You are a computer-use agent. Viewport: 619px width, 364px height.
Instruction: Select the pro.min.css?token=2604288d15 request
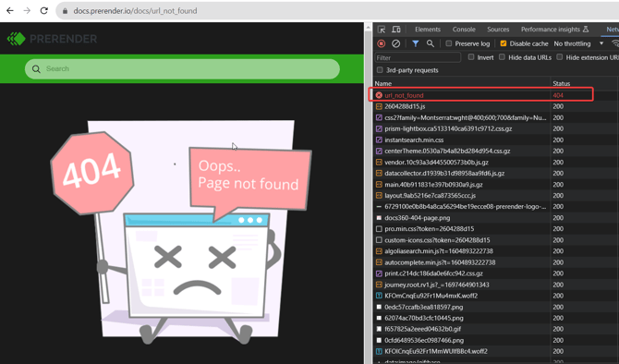coord(429,228)
